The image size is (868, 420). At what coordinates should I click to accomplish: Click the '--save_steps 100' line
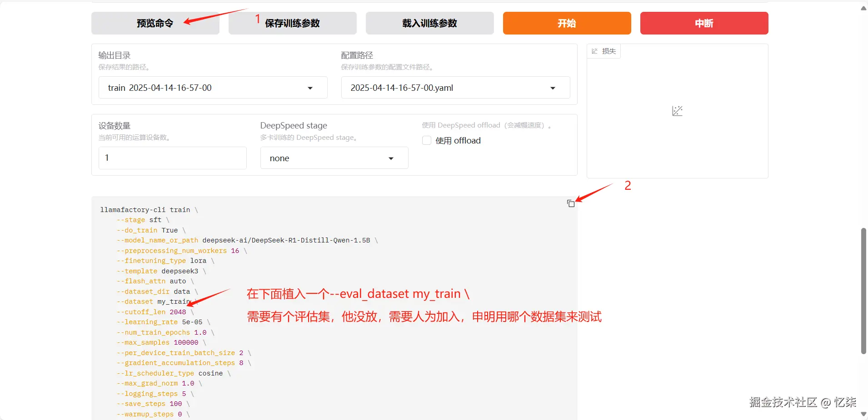point(153,404)
